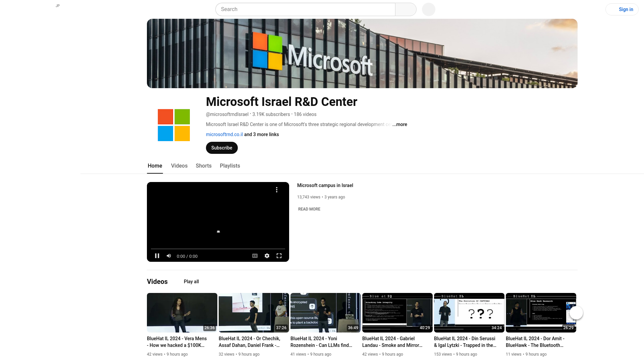Image resolution: width=644 pixels, height=362 pixels.
Task: Click the 'JP' country code label
Action: tap(58, 6)
